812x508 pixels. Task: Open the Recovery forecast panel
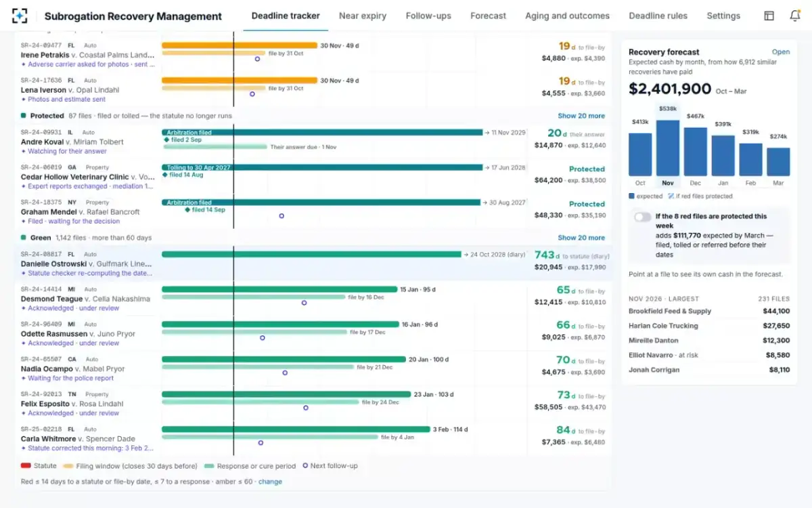781,52
